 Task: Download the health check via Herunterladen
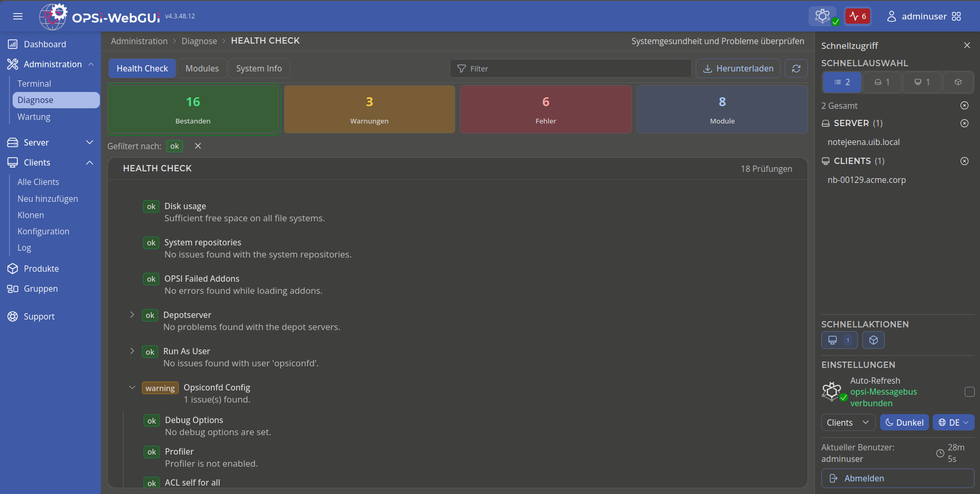(738, 68)
